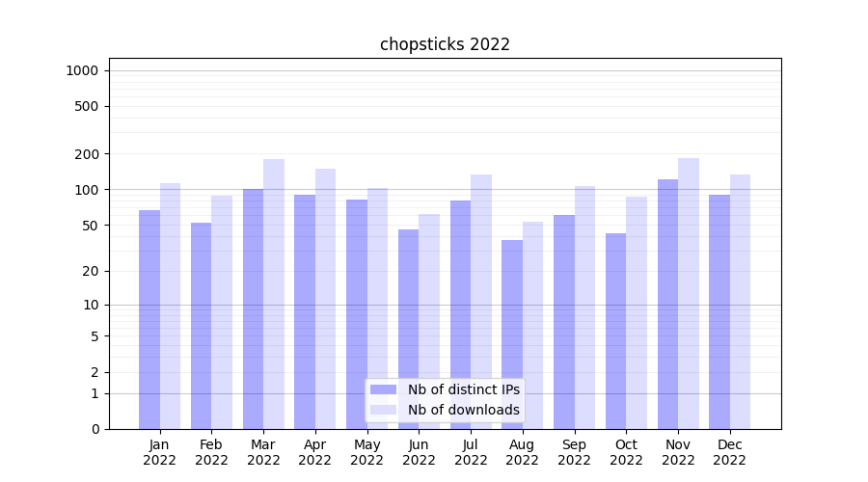This screenshot has height=482, width=868.
Task: Click the Apr 2022 downloads bar
Action: 325,289
